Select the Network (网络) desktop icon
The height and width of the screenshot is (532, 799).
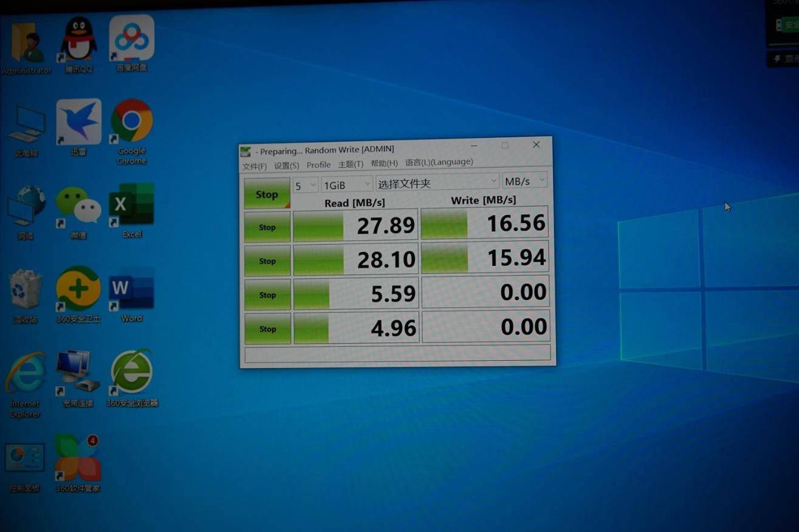pyautogui.click(x=26, y=213)
